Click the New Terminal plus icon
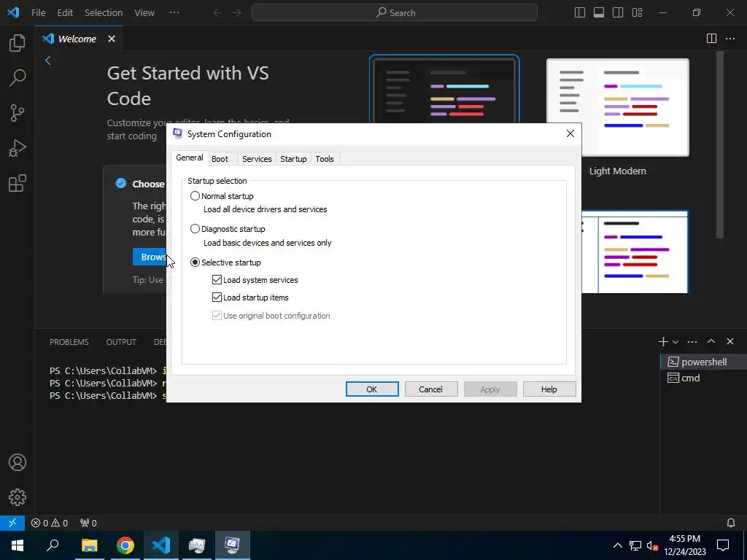Viewport: 747px width, 560px height. point(662,341)
